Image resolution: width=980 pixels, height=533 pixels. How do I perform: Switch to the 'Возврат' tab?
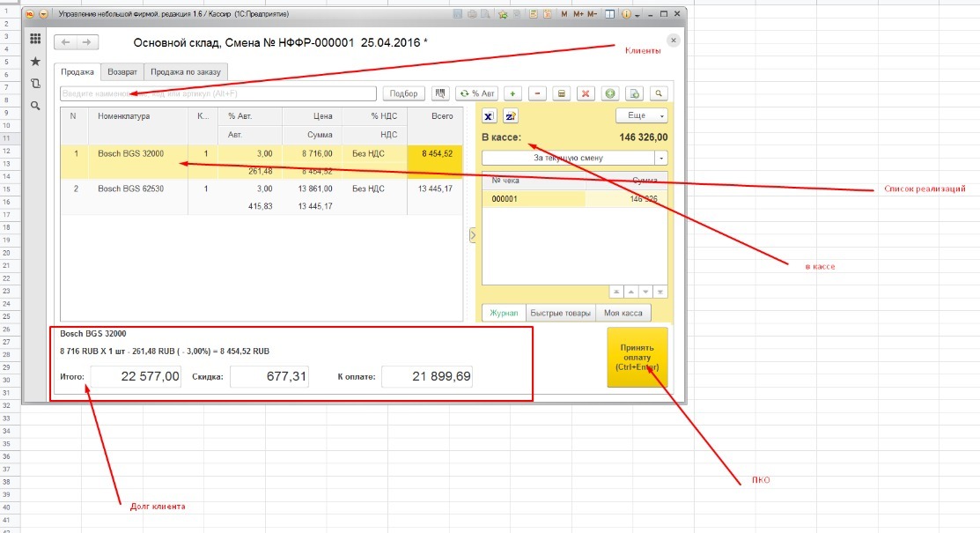click(x=122, y=72)
